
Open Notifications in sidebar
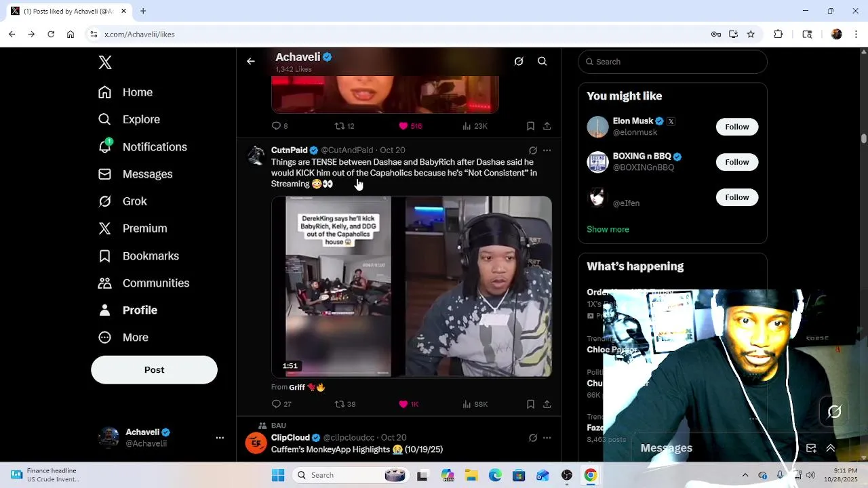(142, 147)
